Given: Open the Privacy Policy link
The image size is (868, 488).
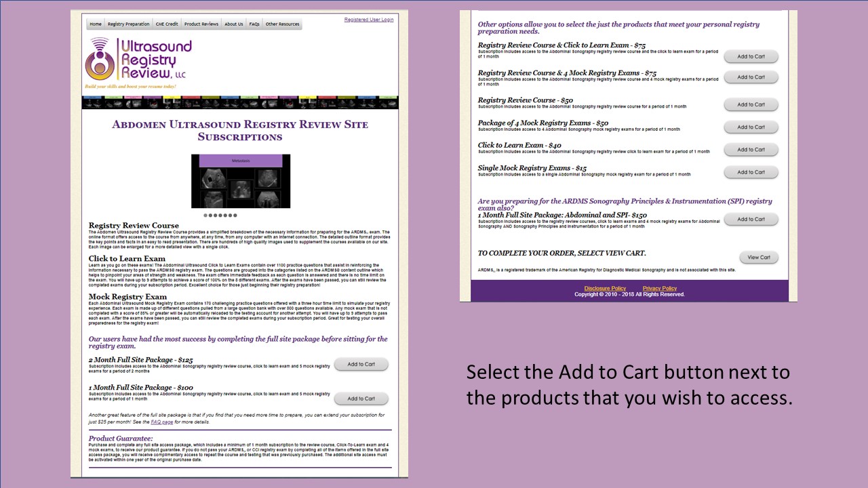Looking at the screenshot, I should [x=660, y=289].
